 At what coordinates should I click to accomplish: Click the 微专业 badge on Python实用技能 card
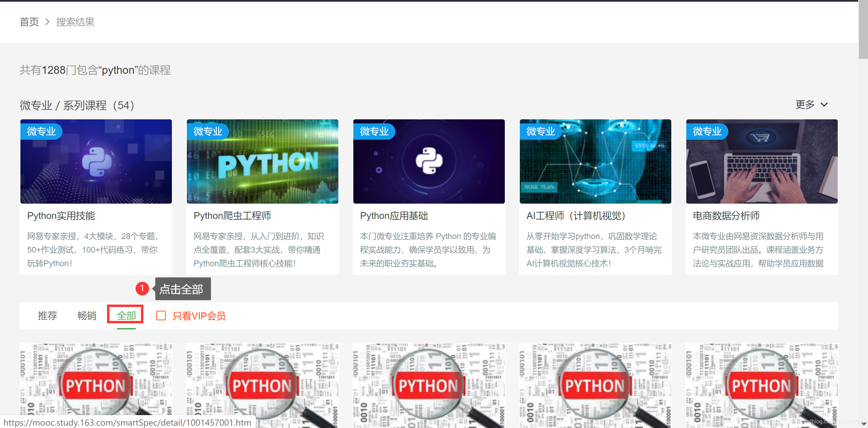(x=41, y=131)
